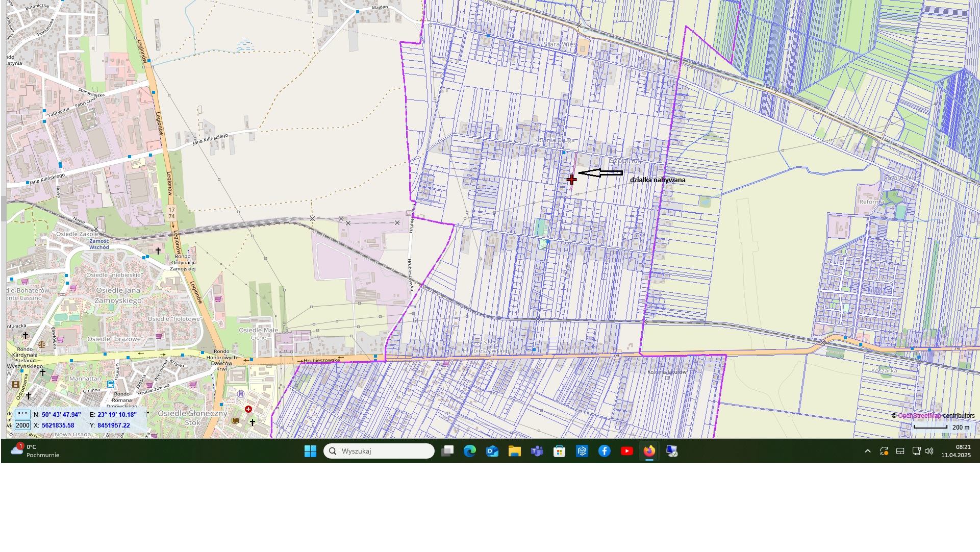
Task: Open Microsoft Teams from taskbar
Action: [537, 451]
